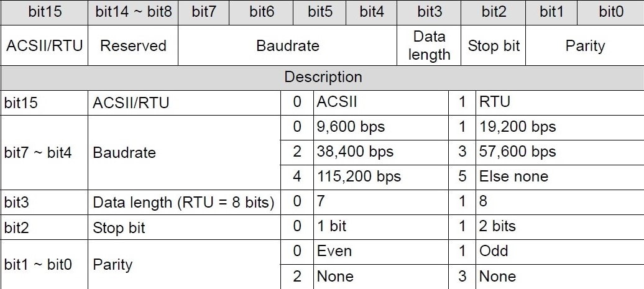
Task: Click the Reserved cell
Action: [x=133, y=45]
